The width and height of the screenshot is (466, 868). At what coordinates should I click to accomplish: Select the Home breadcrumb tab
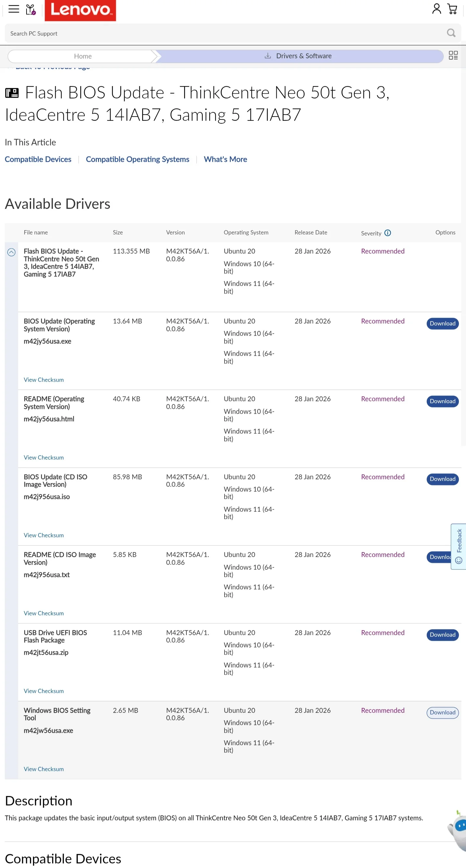click(83, 56)
